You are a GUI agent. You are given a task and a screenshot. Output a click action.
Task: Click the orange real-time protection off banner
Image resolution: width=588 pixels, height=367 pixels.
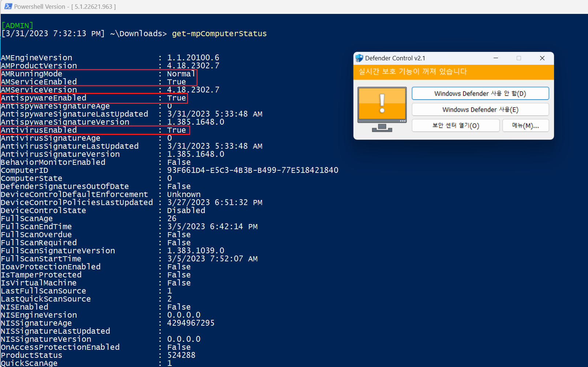pos(454,72)
